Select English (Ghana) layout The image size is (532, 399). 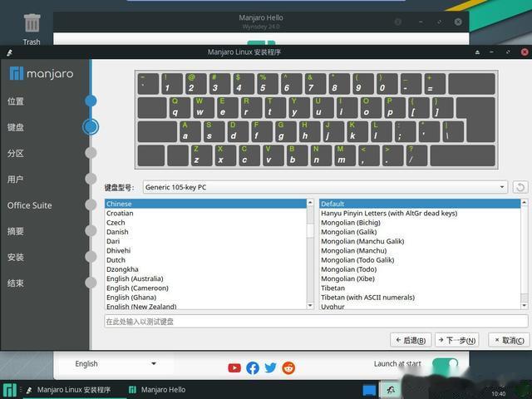[205, 298]
